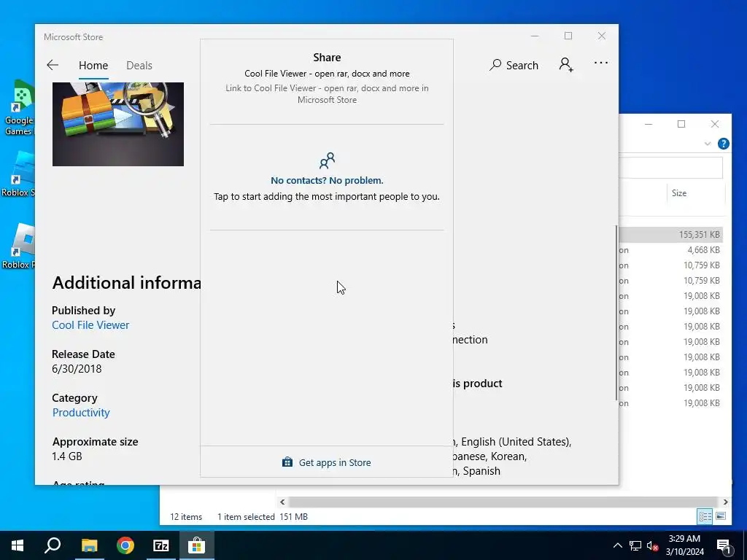Open File Explorer from the taskbar
Image resolution: width=747 pixels, height=560 pixels.
click(89, 545)
